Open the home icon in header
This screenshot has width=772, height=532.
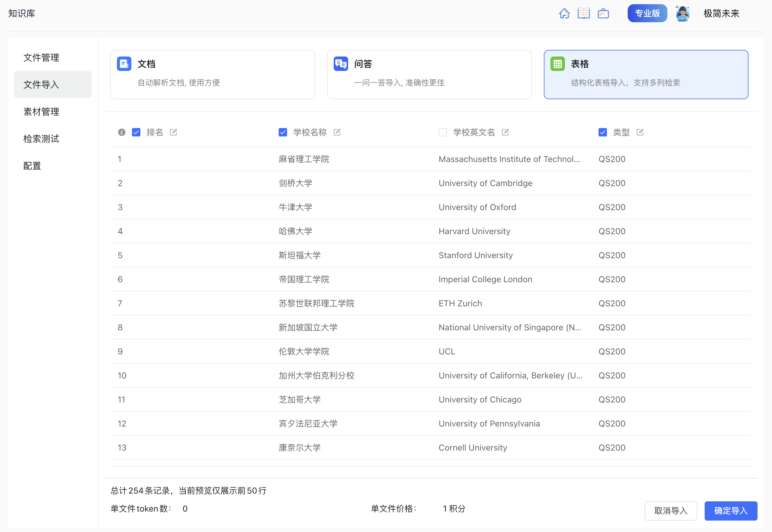[x=564, y=13]
